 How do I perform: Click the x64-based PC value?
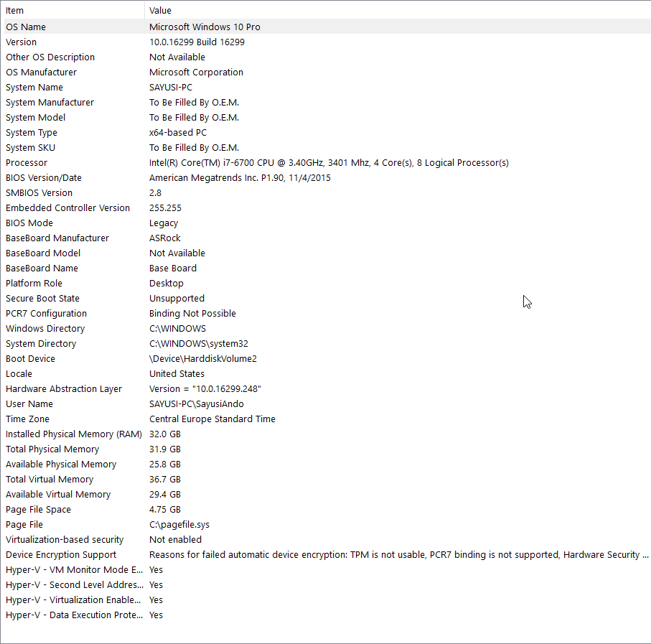[x=178, y=132]
